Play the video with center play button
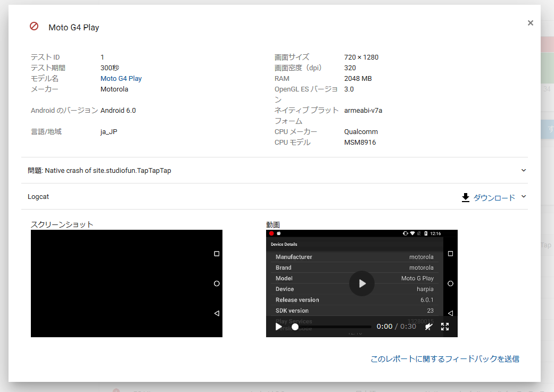554x392 pixels. point(362,283)
